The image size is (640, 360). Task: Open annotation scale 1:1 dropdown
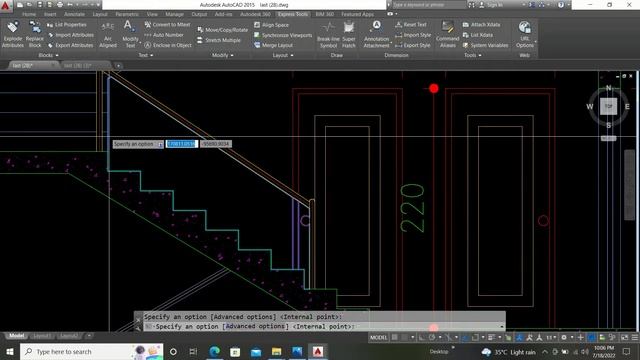tap(551, 338)
